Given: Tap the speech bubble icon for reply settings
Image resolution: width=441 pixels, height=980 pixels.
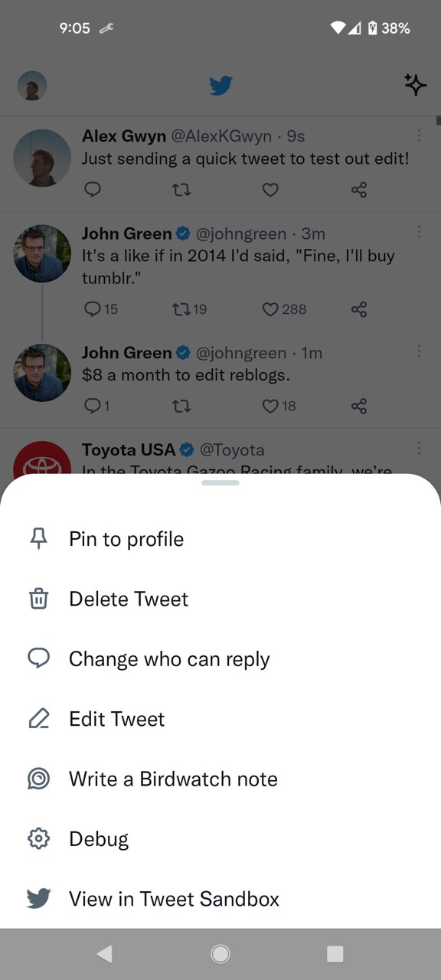Looking at the screenshot, I should click(x=38, y=658).
